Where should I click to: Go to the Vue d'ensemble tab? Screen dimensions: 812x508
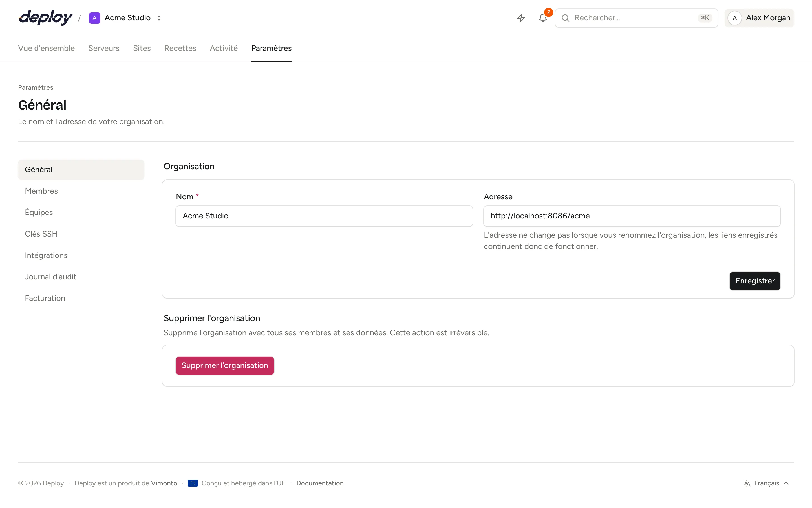(46, 48)
